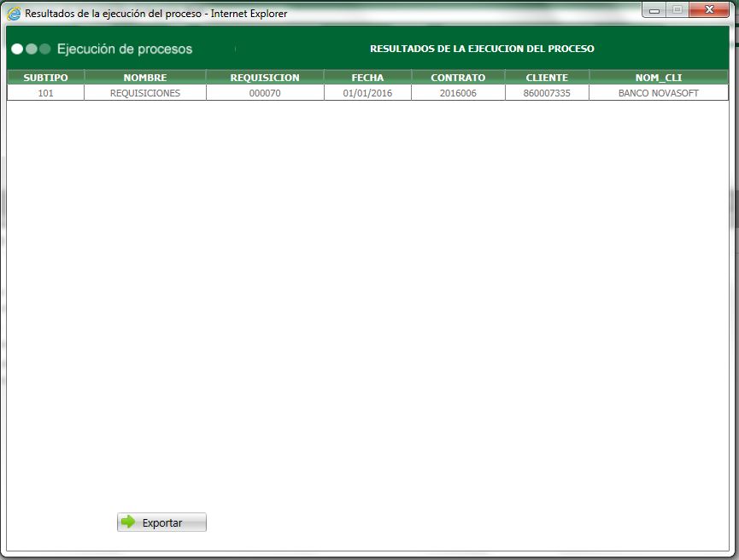Sort results by the NOMBRE column header
Viewport: 739px width, 560px height.
coord(145,77)
